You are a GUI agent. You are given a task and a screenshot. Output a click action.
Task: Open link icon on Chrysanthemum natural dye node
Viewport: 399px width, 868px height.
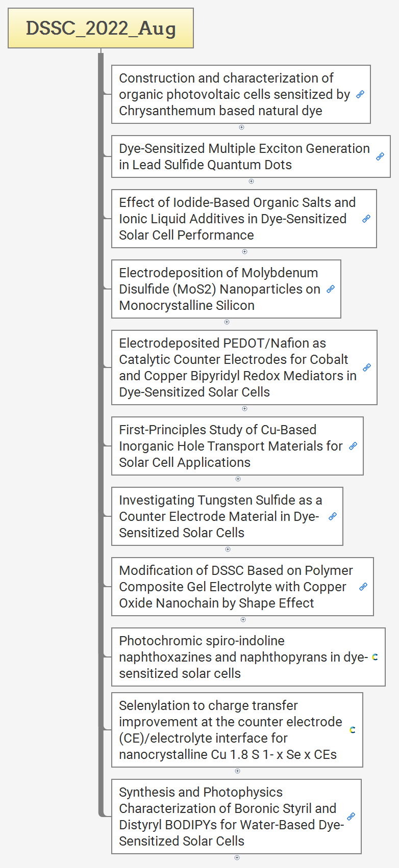360,94
